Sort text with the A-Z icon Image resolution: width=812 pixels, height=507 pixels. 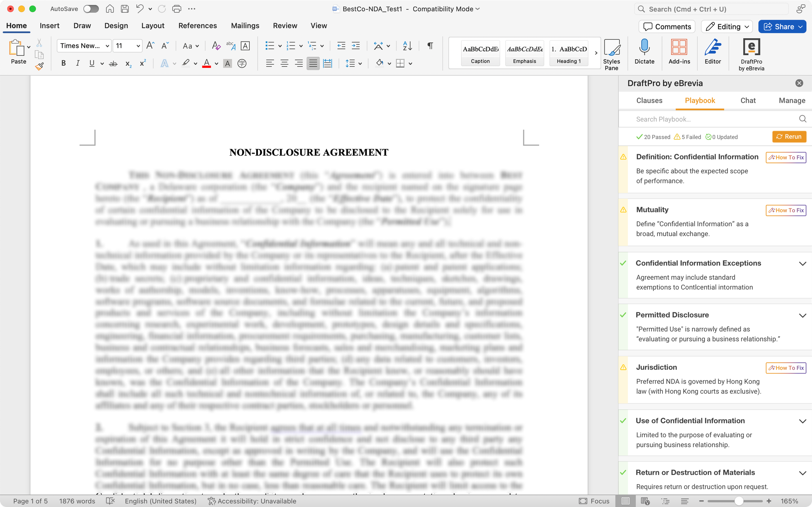click(x=407, y=45)
